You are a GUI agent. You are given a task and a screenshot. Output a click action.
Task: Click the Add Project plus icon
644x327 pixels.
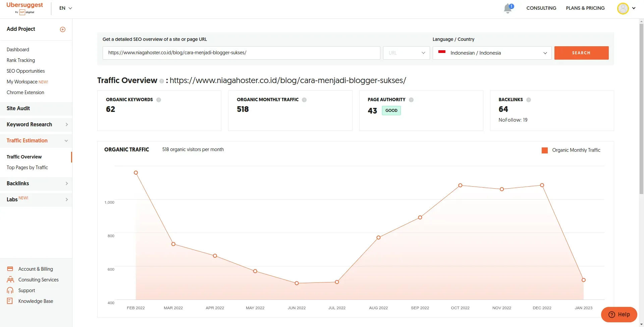pyautogui.click(x=63, y=29)
